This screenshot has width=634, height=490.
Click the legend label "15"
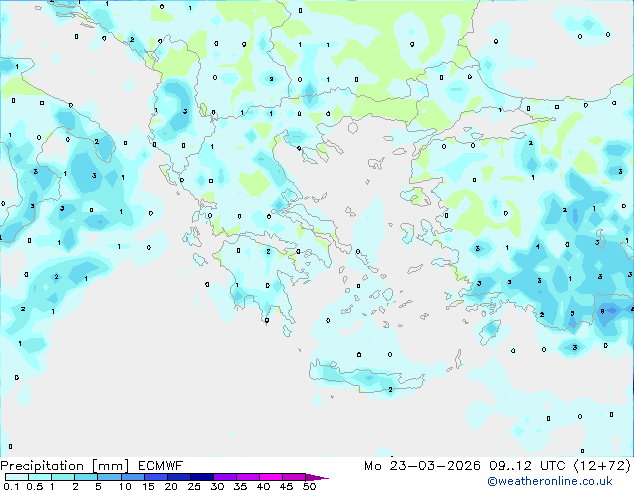[148, 486]
